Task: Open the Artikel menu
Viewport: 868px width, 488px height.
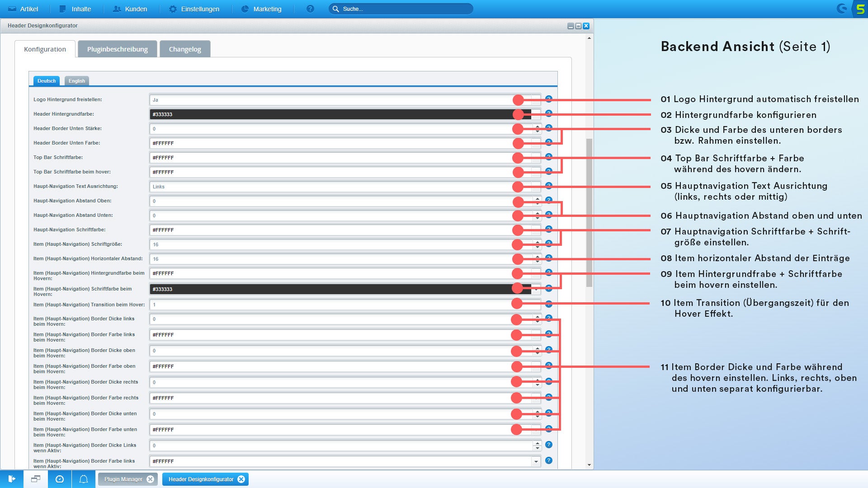Action: point(23,9)
